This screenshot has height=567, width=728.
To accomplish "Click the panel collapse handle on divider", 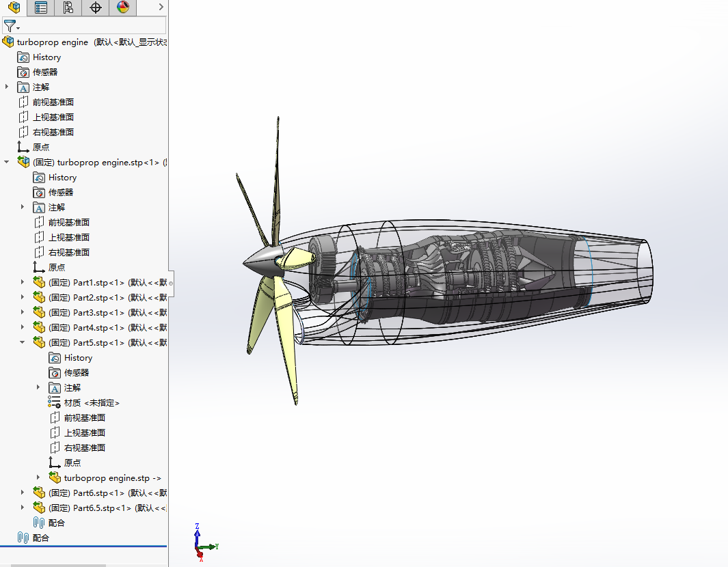I will [x=171, y=283].
